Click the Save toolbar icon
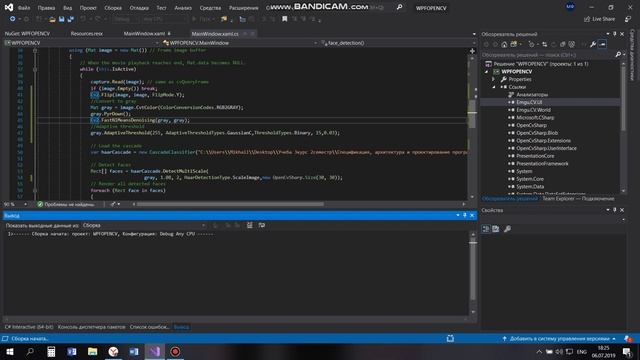640x360 pixels. pyautogui.click(x=62, y=19)
